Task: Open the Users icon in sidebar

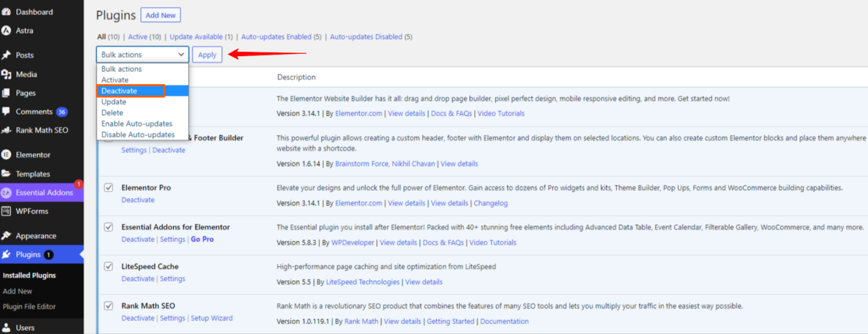Action: pyautogui.click(x=6, y=328)
